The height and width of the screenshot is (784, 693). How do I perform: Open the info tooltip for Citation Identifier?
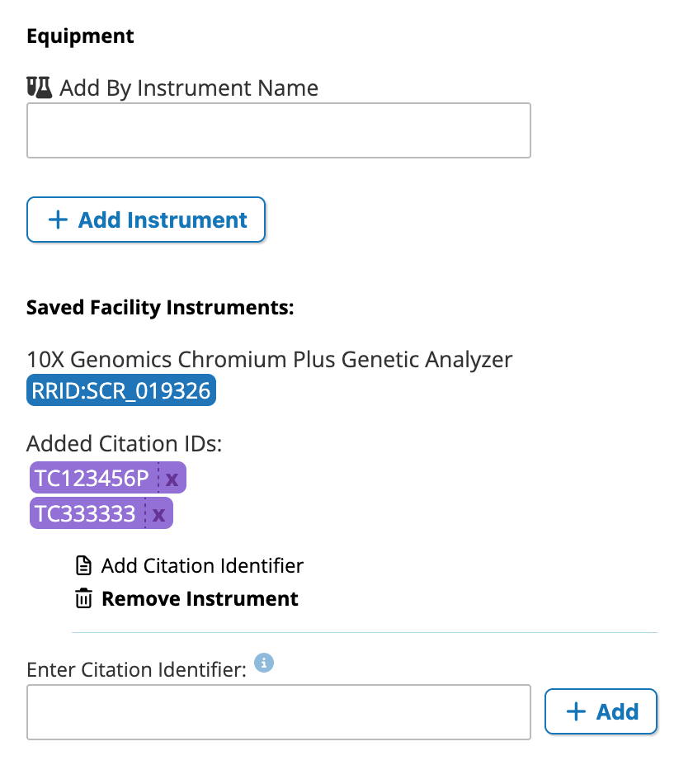(x=264, y=663)
